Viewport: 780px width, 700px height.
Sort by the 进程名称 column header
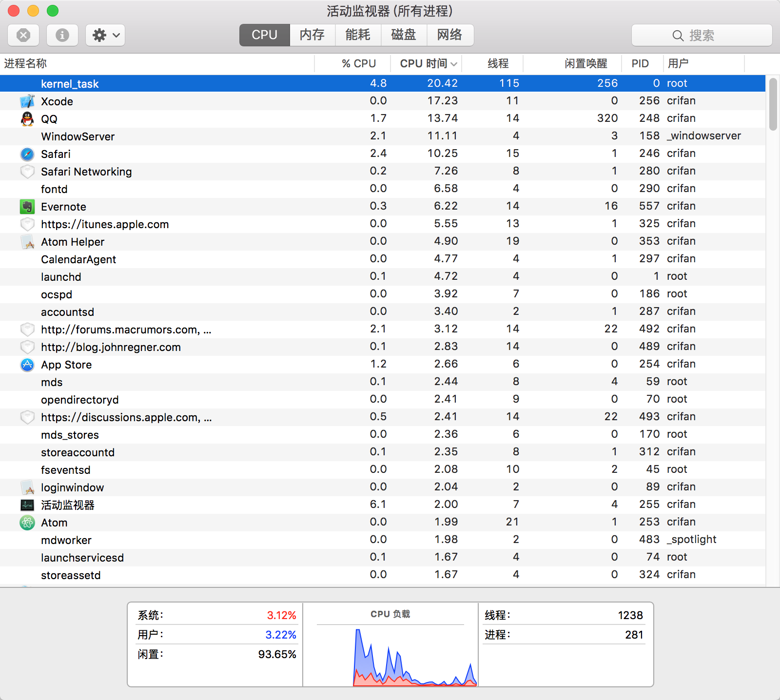pyautogui.click(x=157, y=64)
